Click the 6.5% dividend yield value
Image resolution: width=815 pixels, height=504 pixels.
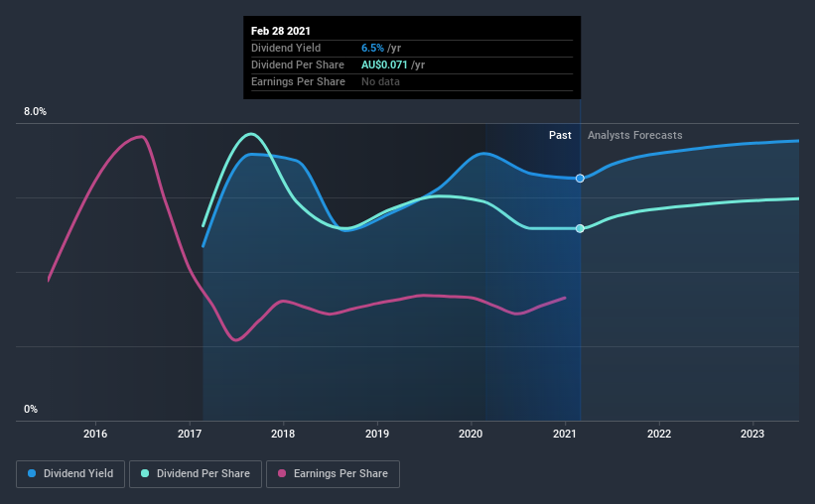(372, 48)
